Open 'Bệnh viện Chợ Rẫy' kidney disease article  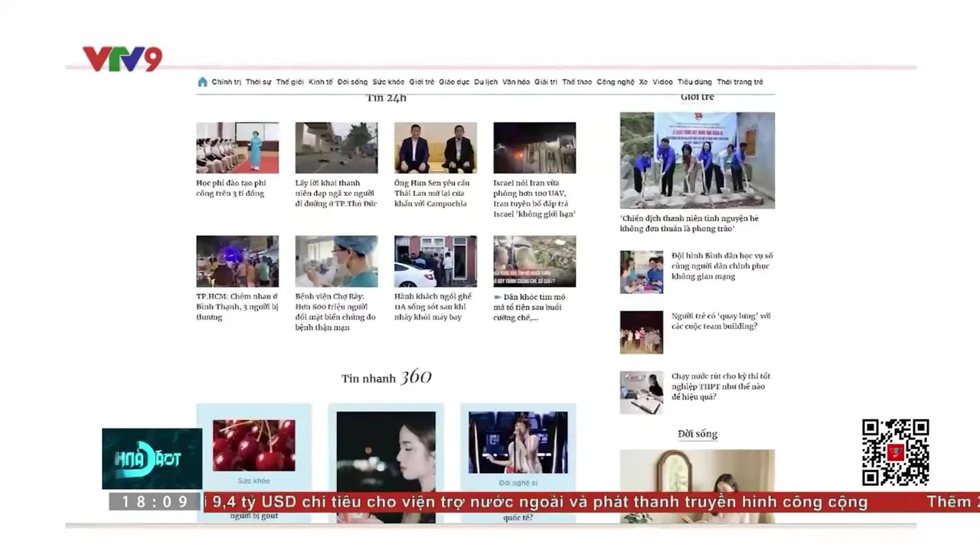tap(335, 311)
